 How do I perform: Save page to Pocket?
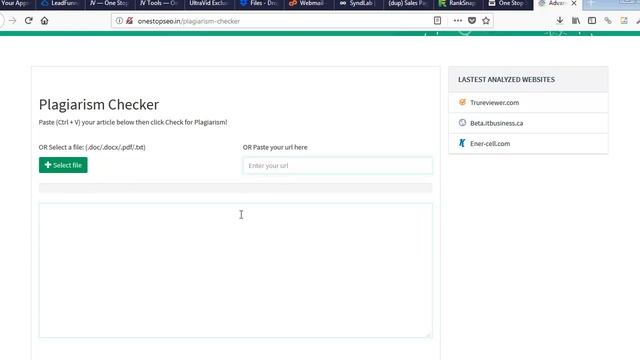click(472, 20)
